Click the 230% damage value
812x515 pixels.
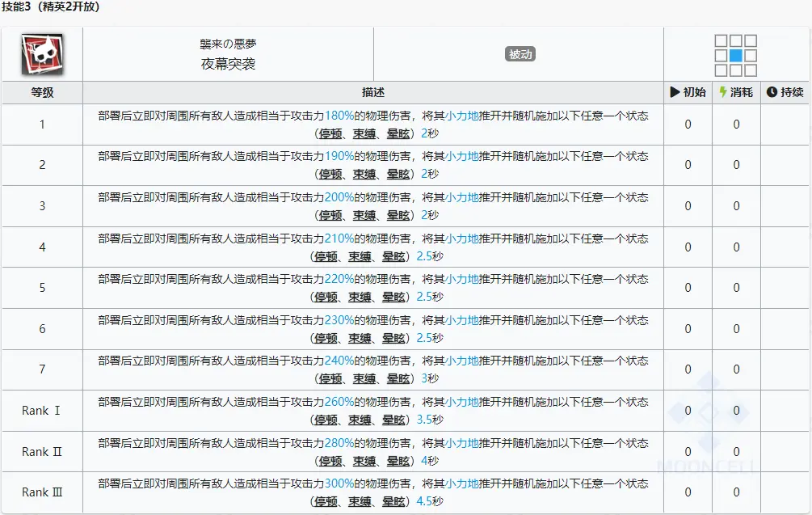[x=339, y=320]
